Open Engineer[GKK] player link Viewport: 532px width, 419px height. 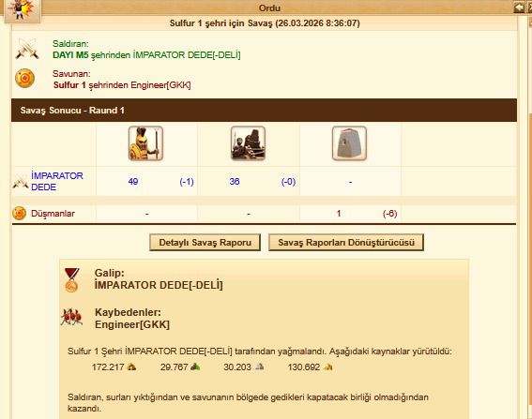(x=160, y=84)
